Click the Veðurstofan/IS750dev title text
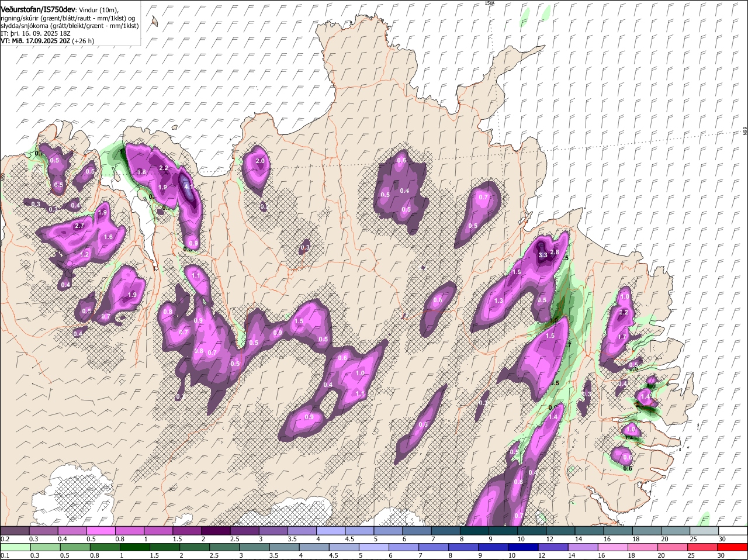The image size is (748, 560). 38,9
